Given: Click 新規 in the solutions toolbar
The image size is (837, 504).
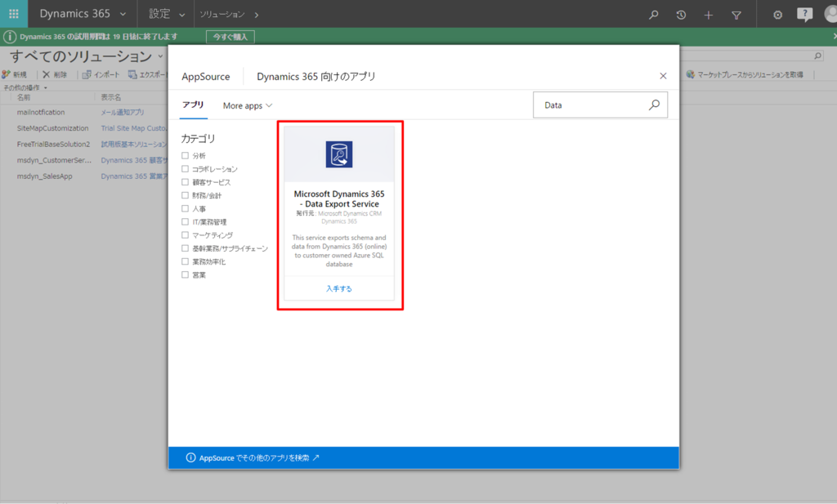Looking at the screenshot, I should tap(15, 74).
